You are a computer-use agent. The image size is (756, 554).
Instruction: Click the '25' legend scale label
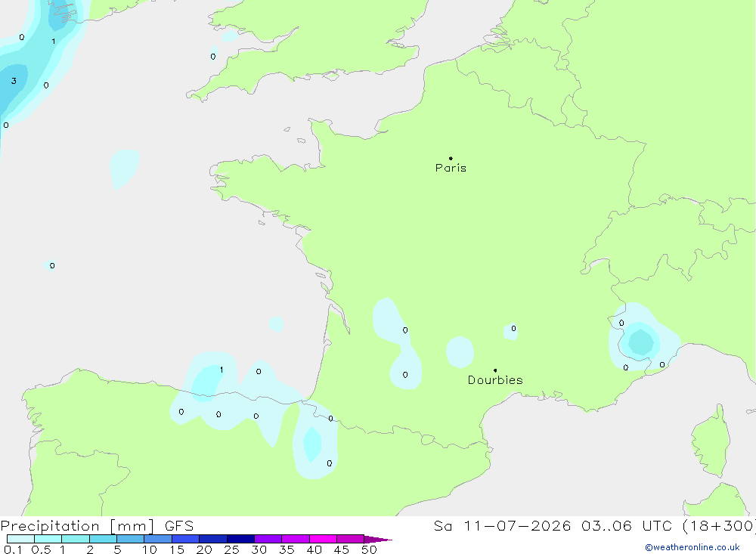point(232,549)
